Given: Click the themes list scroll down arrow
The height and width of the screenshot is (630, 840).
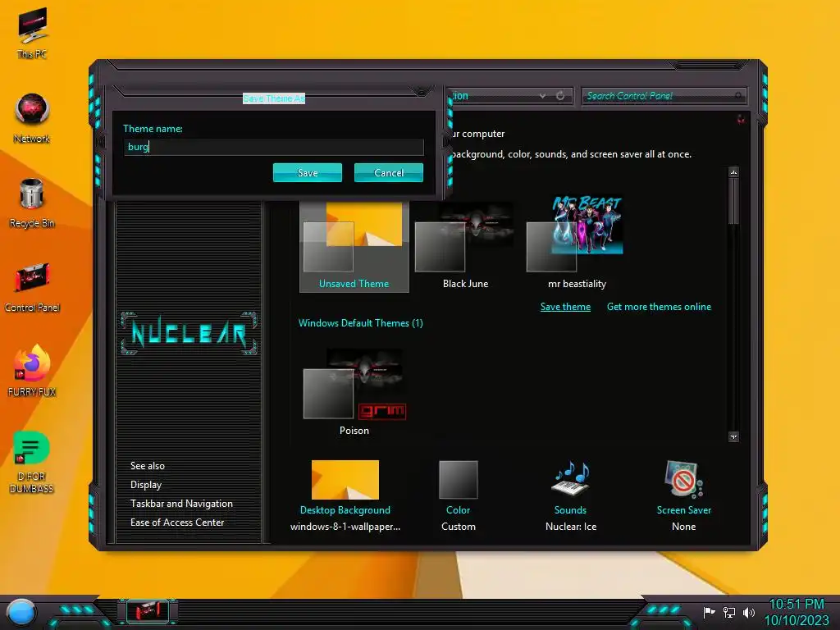Looking at the screenshot, I should click(733, 436).
